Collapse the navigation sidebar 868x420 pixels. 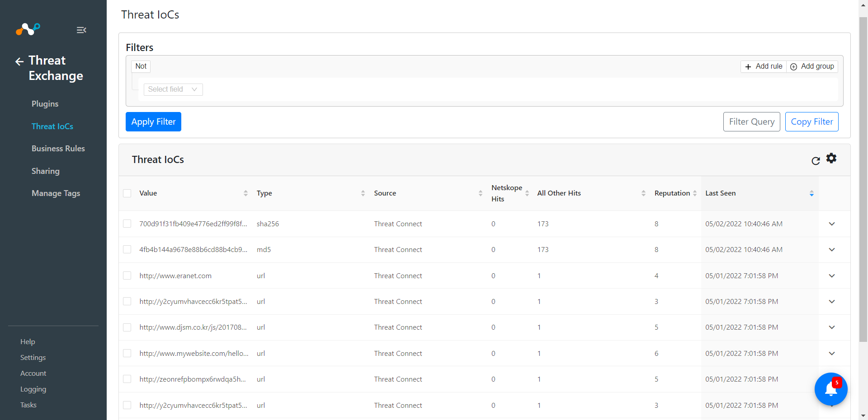(81, 30)
